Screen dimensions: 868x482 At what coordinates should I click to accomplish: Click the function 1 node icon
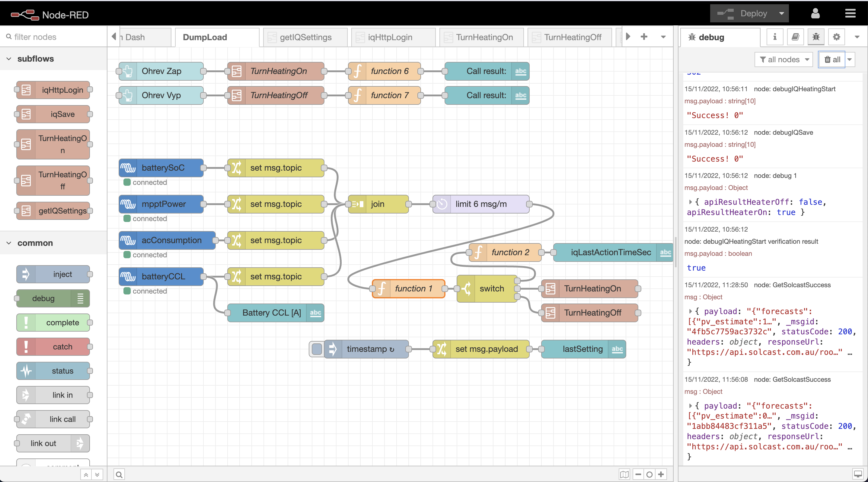coord(381,288)
